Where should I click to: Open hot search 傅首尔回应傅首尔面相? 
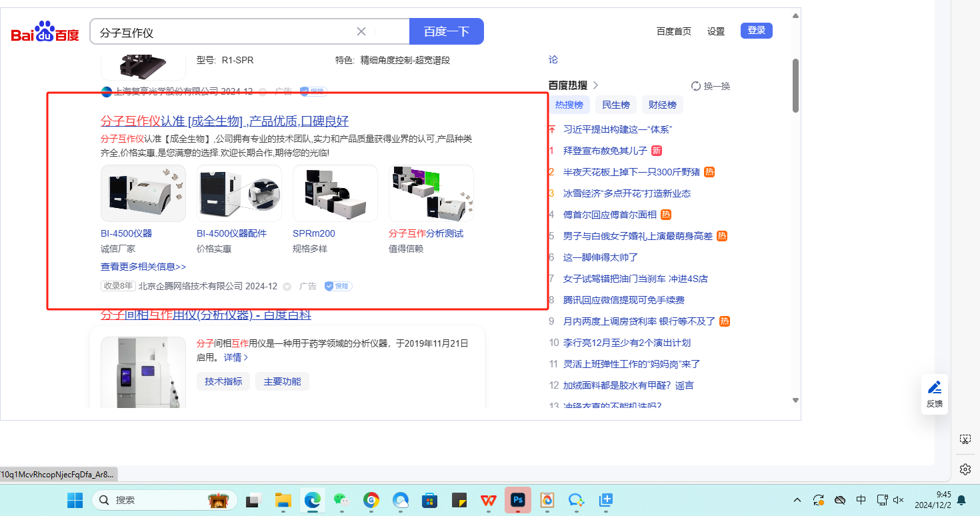pos(611,215)
